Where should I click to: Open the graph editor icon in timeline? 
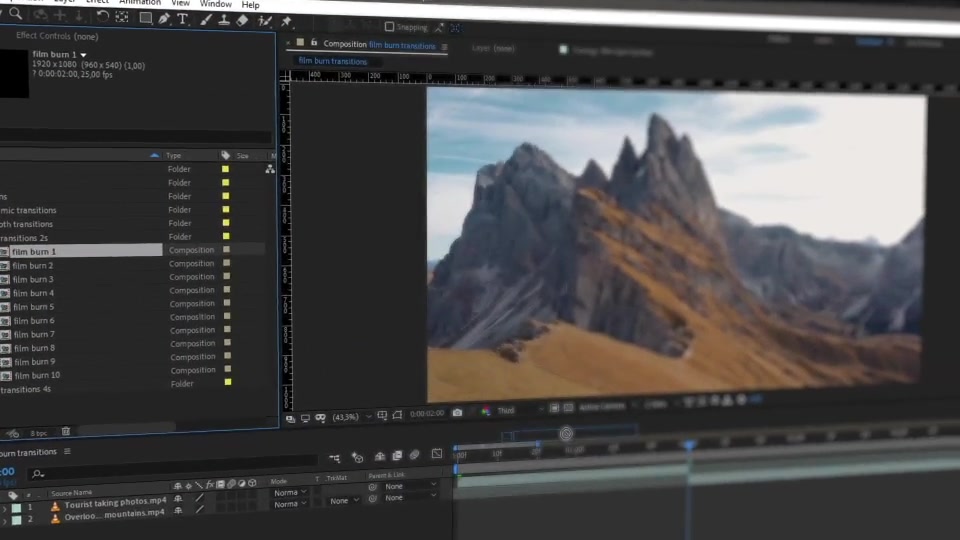437,454
